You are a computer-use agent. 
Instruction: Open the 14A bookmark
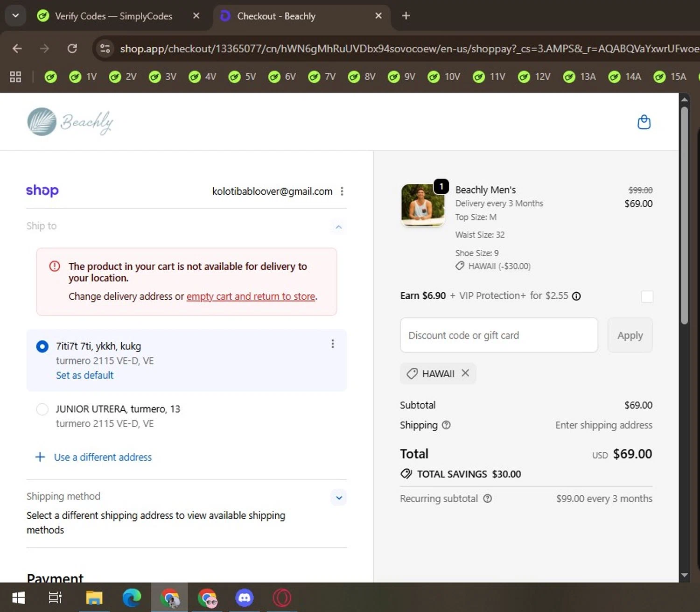pos(625,77)
